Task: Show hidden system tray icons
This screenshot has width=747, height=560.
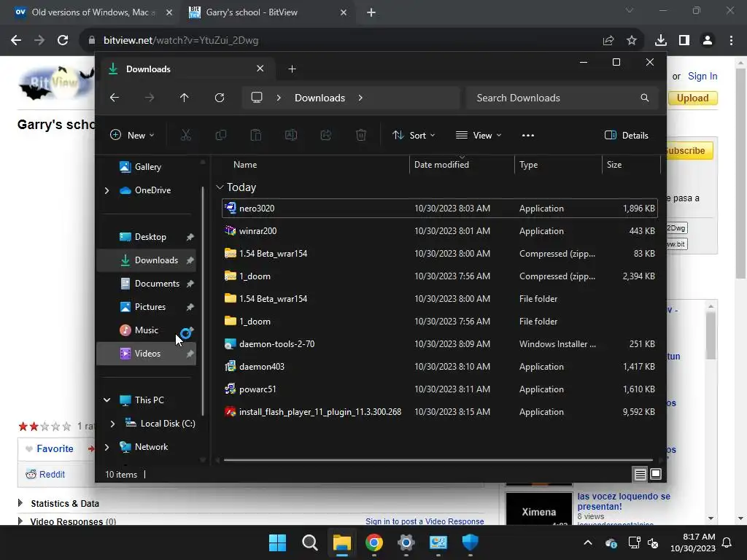Action: pos(588,542)
